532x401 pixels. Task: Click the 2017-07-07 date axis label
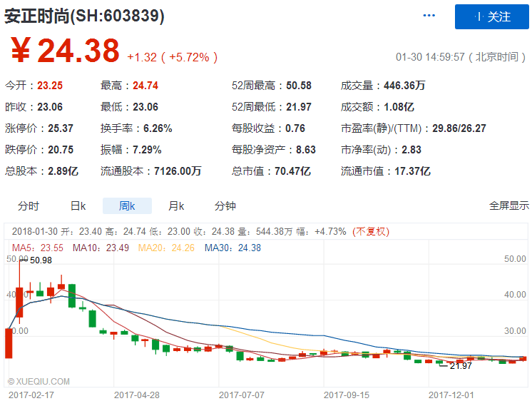tap(242, 395)
